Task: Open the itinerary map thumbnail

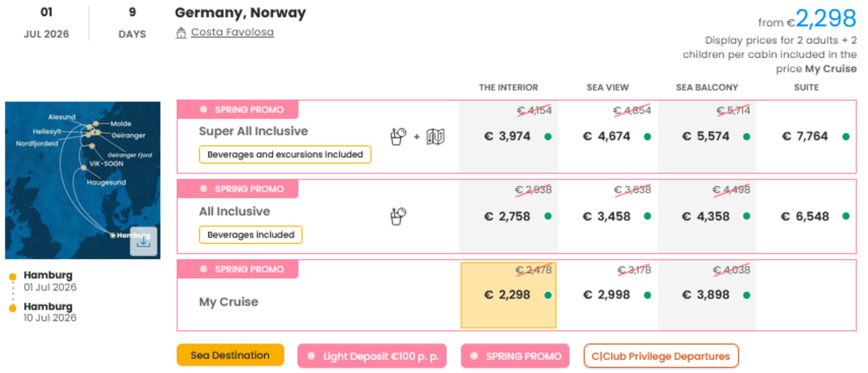Action: 70,177
